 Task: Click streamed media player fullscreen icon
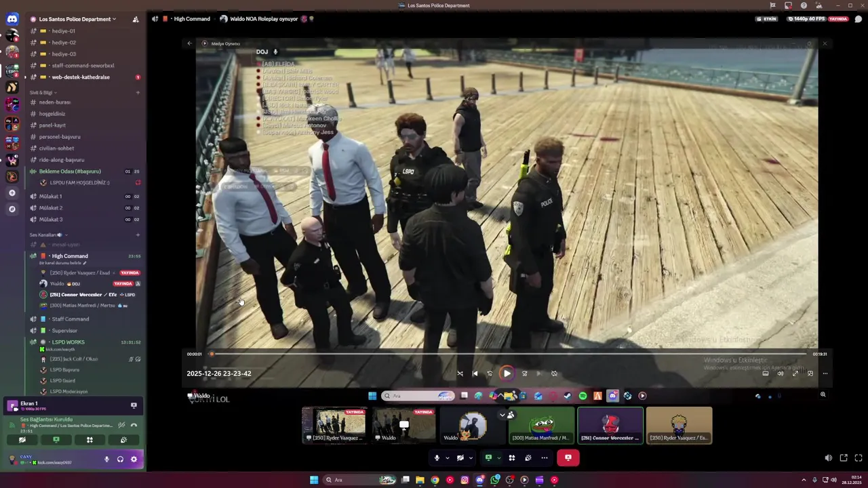[795, 373]
